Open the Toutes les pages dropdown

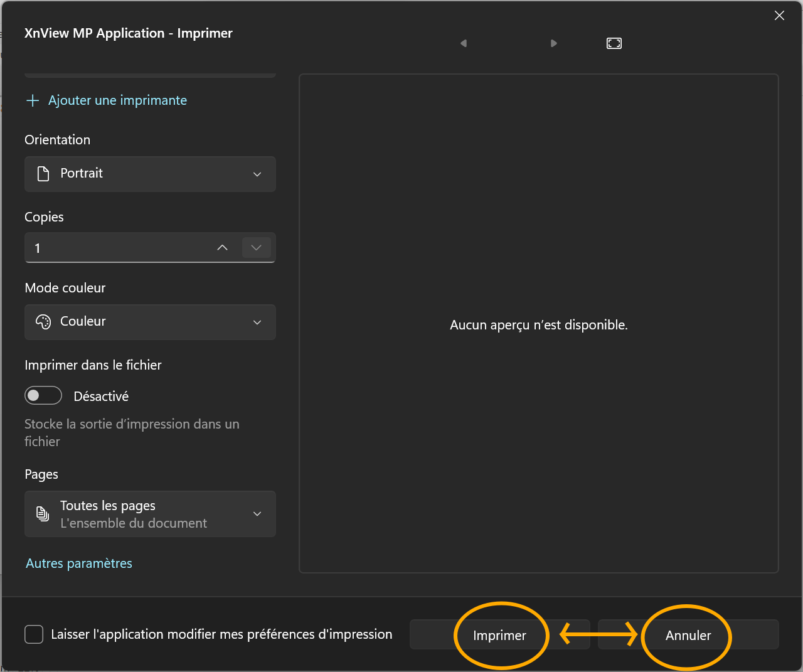coord(150,514)
